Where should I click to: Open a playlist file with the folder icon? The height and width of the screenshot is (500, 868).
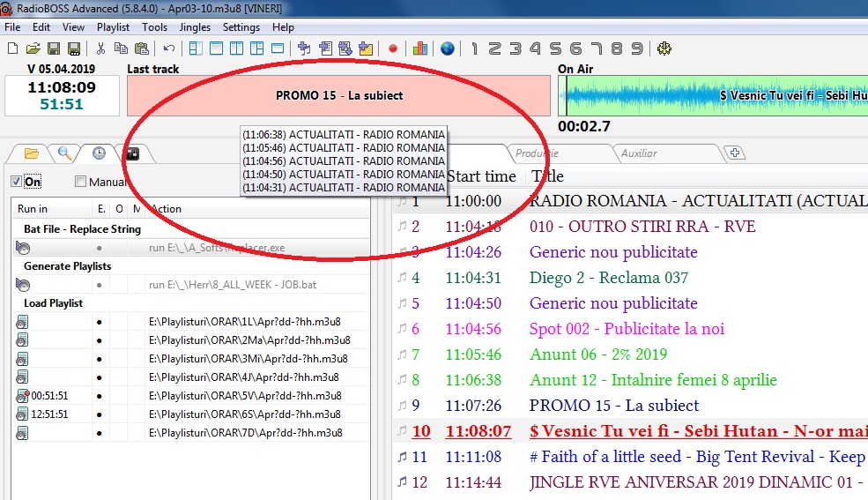click(33, 49)
